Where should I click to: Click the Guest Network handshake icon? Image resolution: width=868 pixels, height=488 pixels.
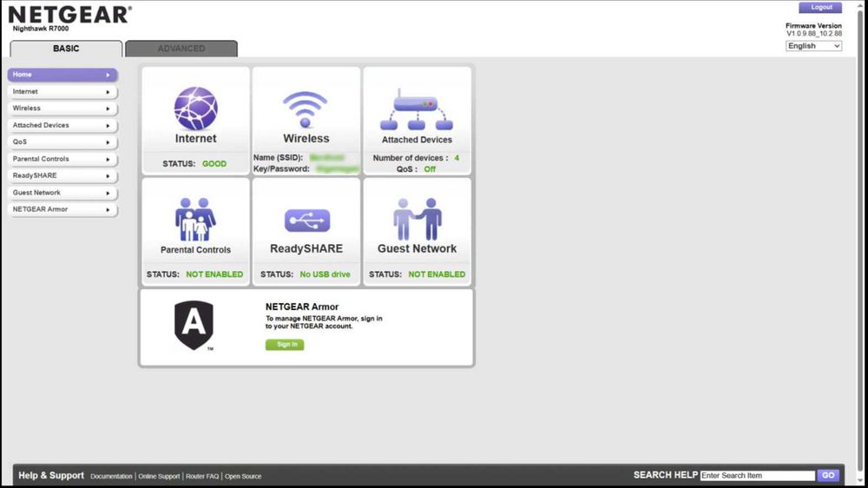pyautogui.click(x=418, y=220)
